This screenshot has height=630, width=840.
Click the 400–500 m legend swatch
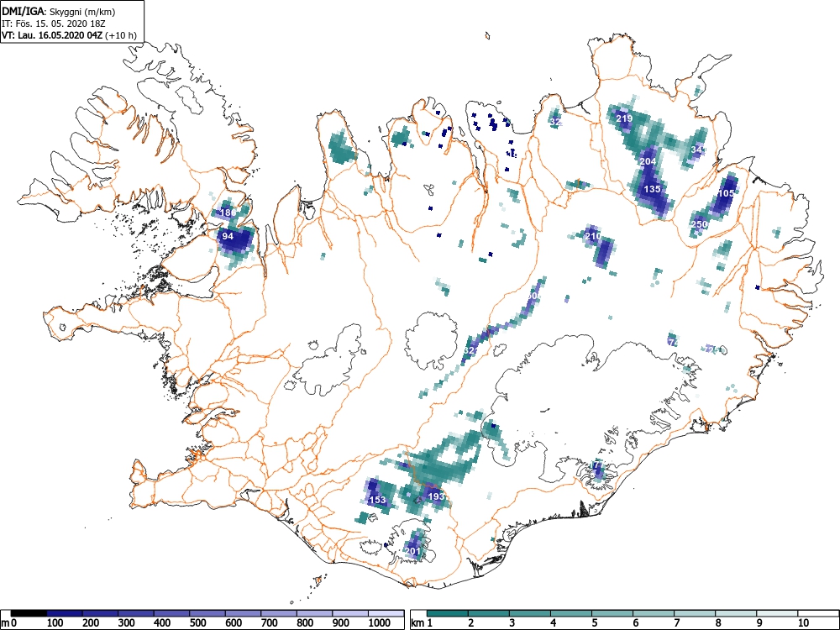[x=171, y=614]
